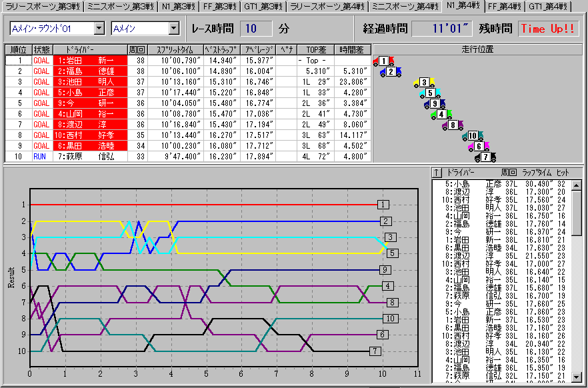Click the ベストラップ column header
Viewport: 588px width, 388px height.
(x=221, y=50)
